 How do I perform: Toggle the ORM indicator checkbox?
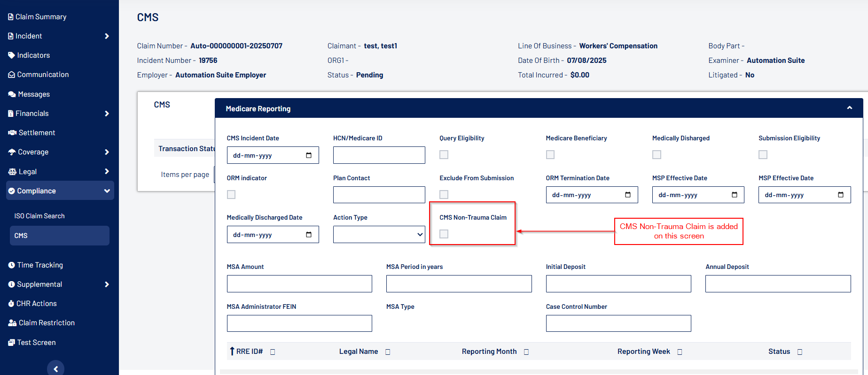pos(231,194)
